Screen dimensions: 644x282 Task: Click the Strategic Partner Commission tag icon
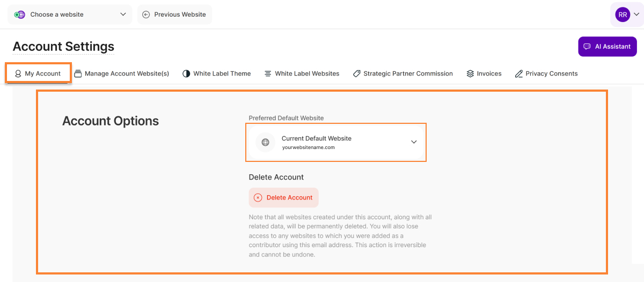click(x=356, y=73)
